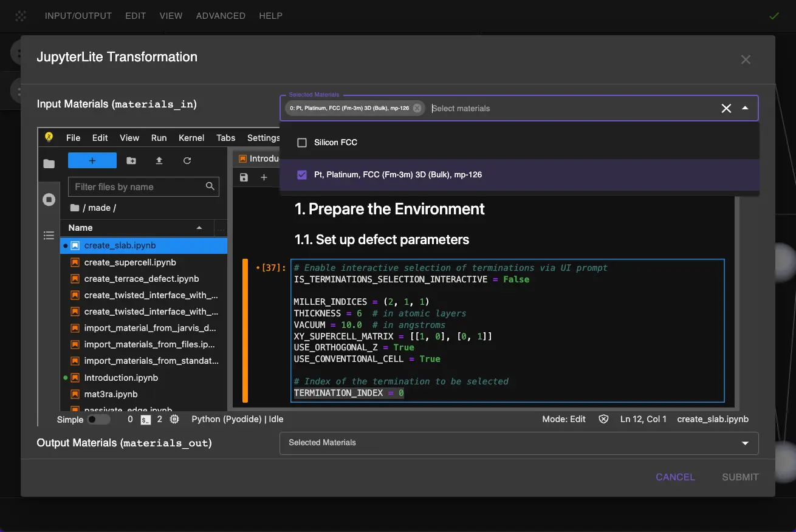Check the Silicon FCC checkbox
The image size is (796, 532).
coord(302,143)
